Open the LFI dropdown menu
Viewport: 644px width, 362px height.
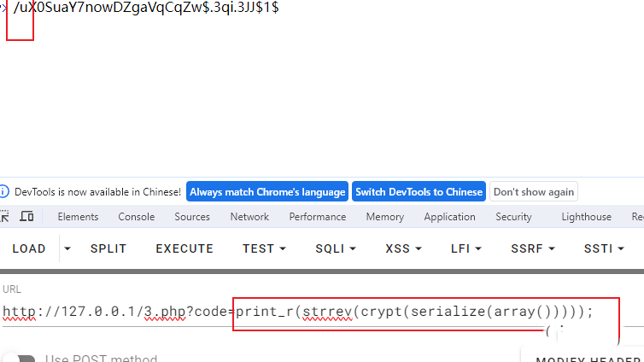465,248
